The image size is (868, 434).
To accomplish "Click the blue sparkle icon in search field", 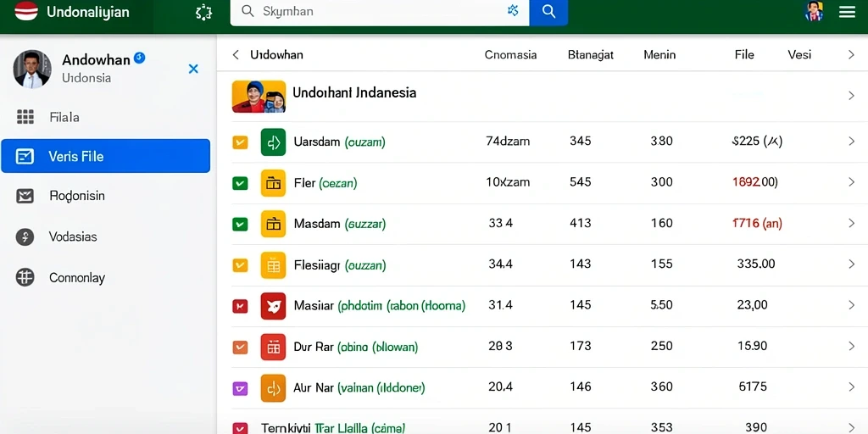I will tap(513, 10).
